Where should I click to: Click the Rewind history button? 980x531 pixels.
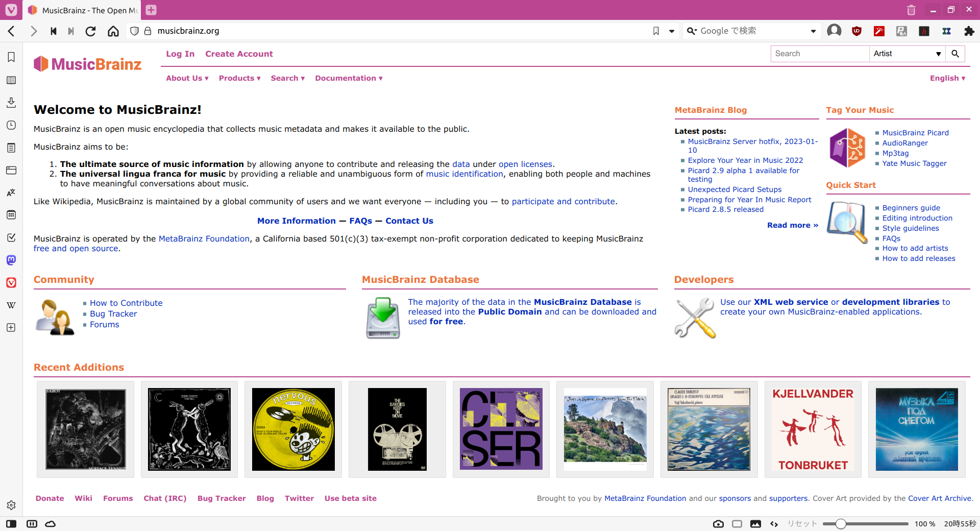(54, 31)
